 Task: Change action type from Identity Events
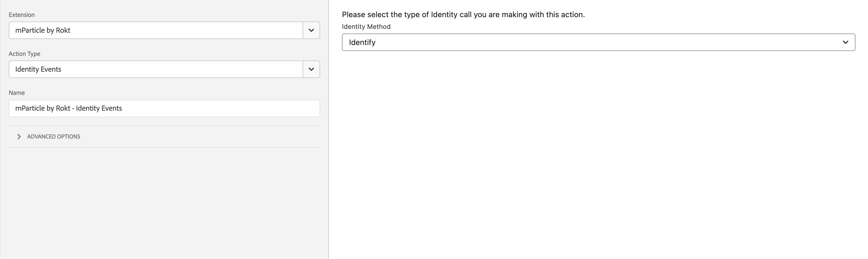click(311, 69)
